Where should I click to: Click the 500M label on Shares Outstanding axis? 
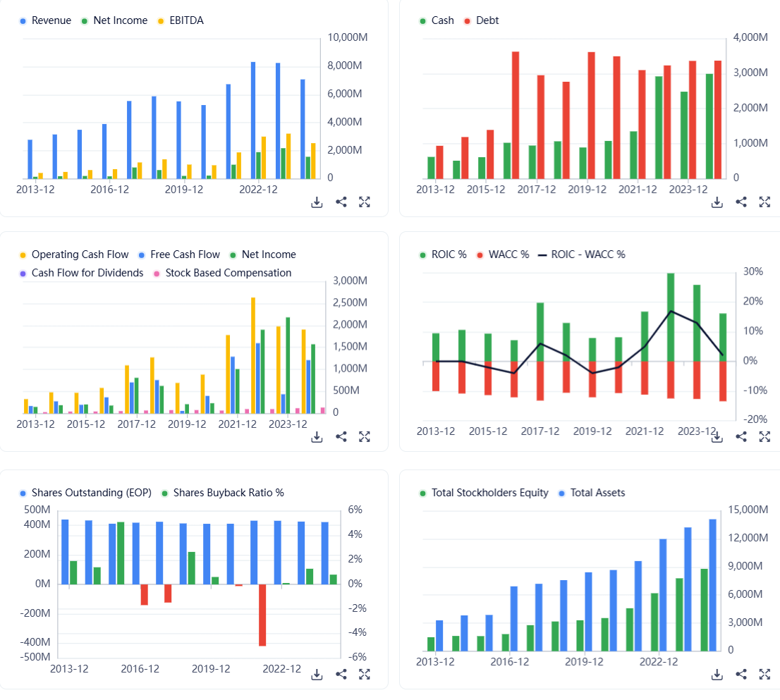coord(37,510)
